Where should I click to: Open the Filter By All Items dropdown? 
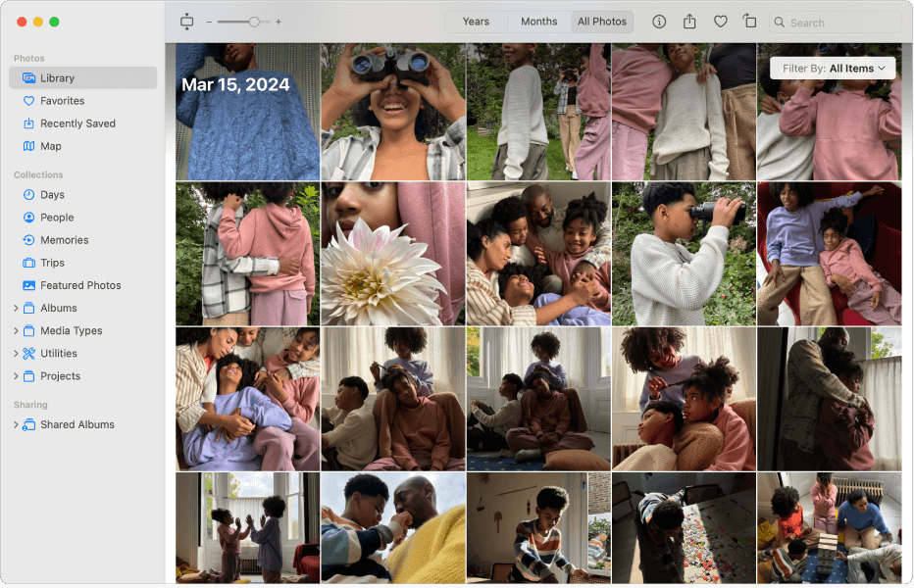(833, 69)
